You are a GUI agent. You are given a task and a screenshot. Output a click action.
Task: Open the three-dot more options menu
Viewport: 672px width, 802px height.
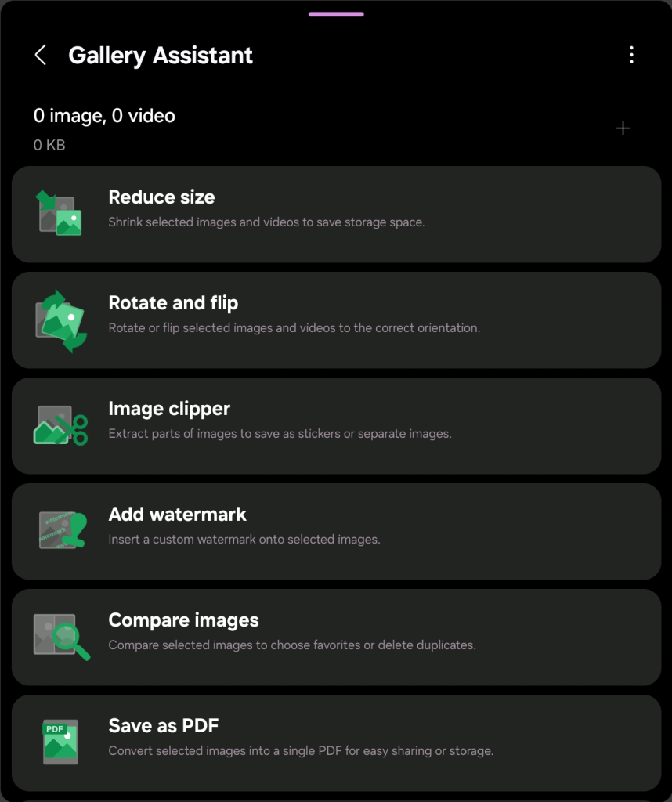[x=631, y=55]
